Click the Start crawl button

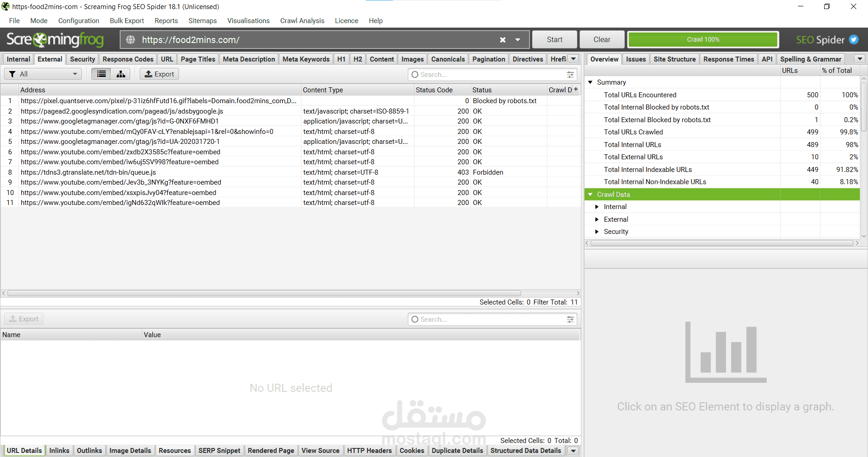[x=555, y=40]
